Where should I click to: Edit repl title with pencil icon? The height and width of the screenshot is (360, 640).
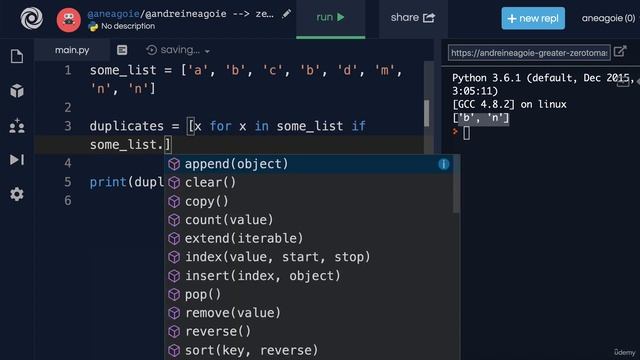(x=287, y=14)
